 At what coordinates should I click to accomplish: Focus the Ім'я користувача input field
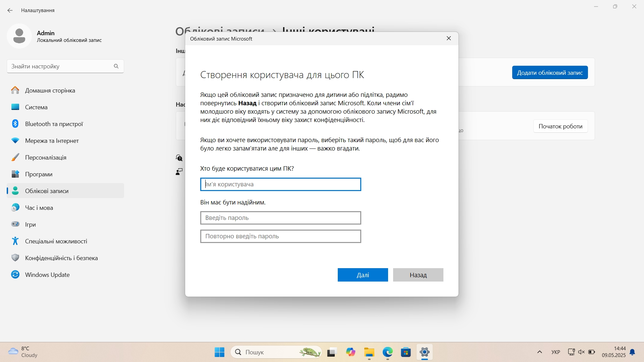(280, 184)
